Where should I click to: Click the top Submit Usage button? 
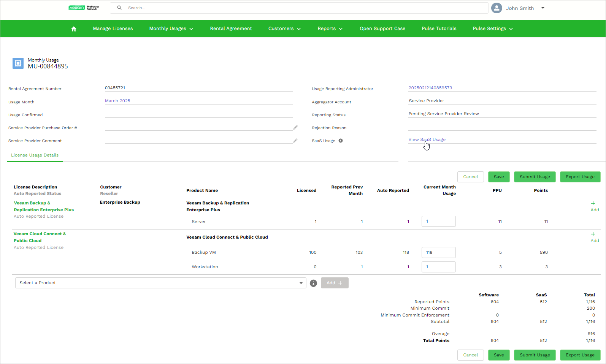[x=535, y=177]
